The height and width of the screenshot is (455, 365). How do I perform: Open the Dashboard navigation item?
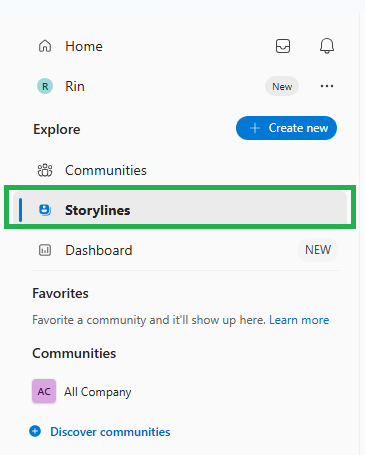(99, 250)
